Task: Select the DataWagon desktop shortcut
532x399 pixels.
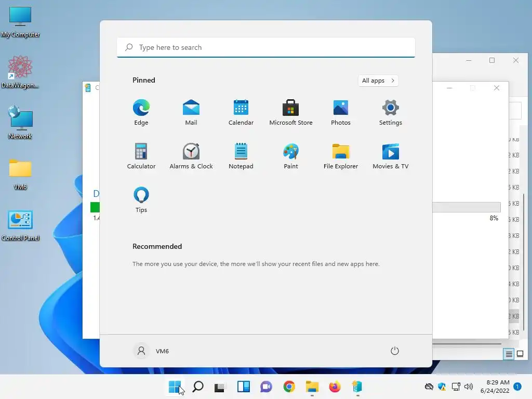Action: pos(20,72)
